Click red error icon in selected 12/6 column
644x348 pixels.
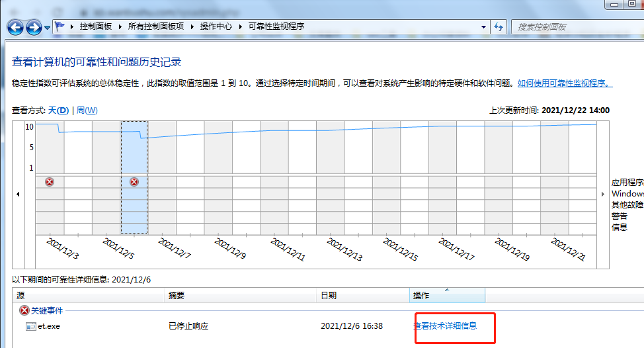134,181
